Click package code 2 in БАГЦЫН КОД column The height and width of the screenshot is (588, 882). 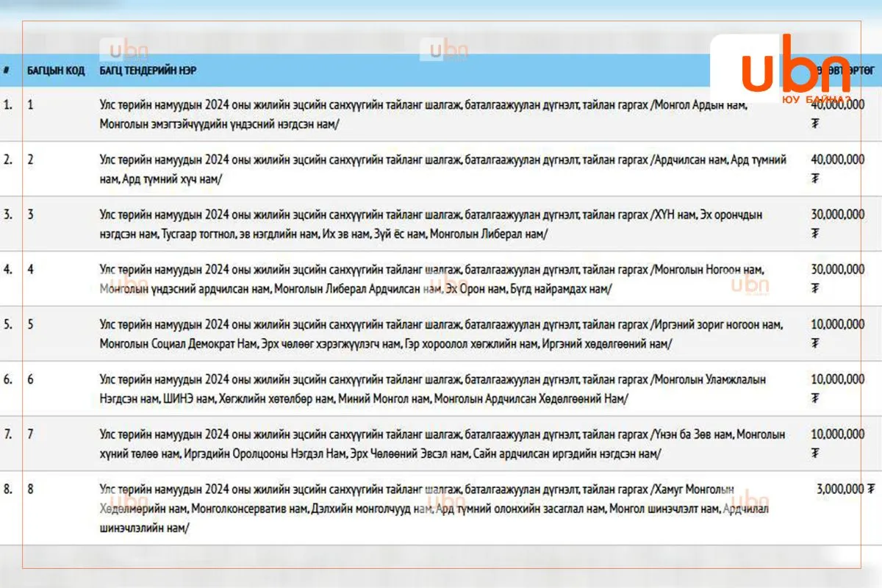click(x=30, y=159)
